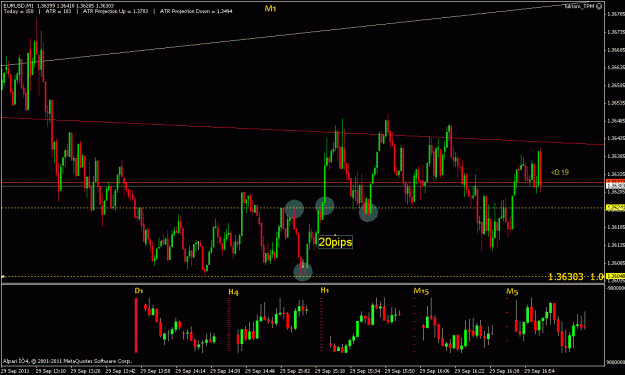Click the orange price tag on price axis
The width and height of the screenshot is (625, 375).
(x=615, y=181)
